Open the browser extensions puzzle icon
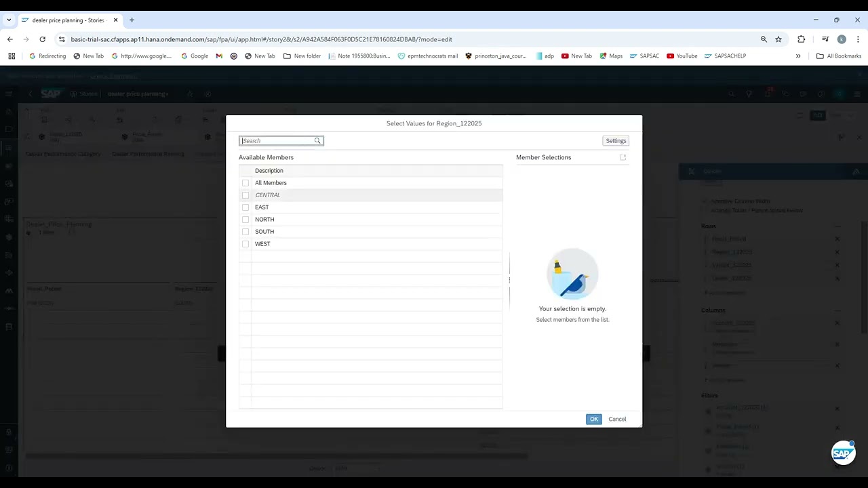 (801, 39)
